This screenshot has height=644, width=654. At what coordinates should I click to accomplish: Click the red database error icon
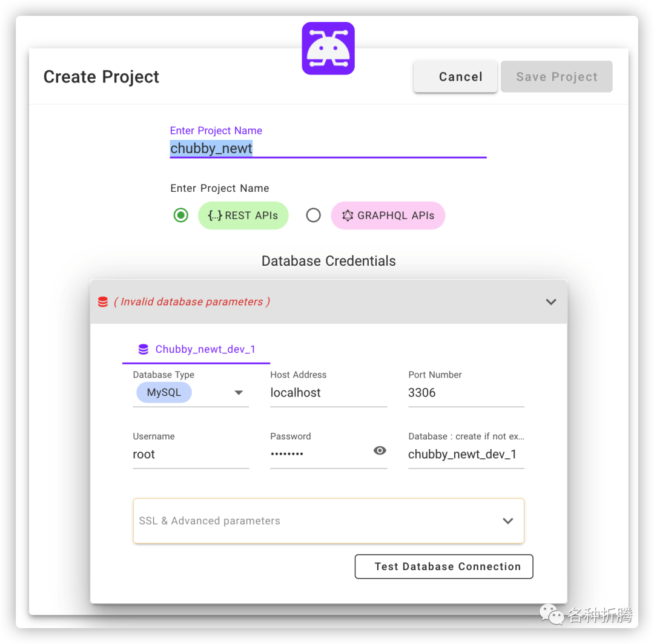pyautogui.click(x=103, y=302)
